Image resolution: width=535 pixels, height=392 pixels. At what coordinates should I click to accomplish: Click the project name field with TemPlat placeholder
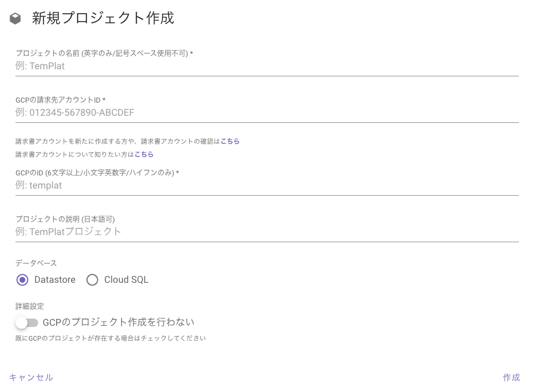(x=267, y=66)
